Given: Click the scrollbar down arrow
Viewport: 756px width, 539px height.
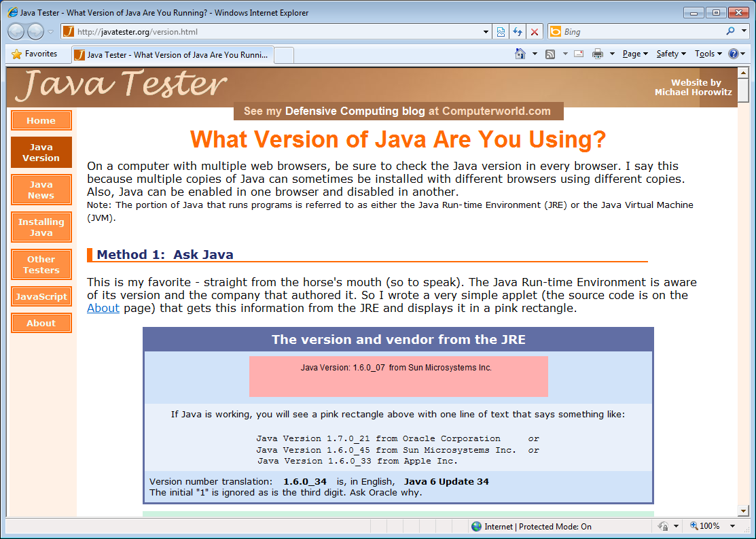Looking at the screenshot, I should click(x=743, y=510).
